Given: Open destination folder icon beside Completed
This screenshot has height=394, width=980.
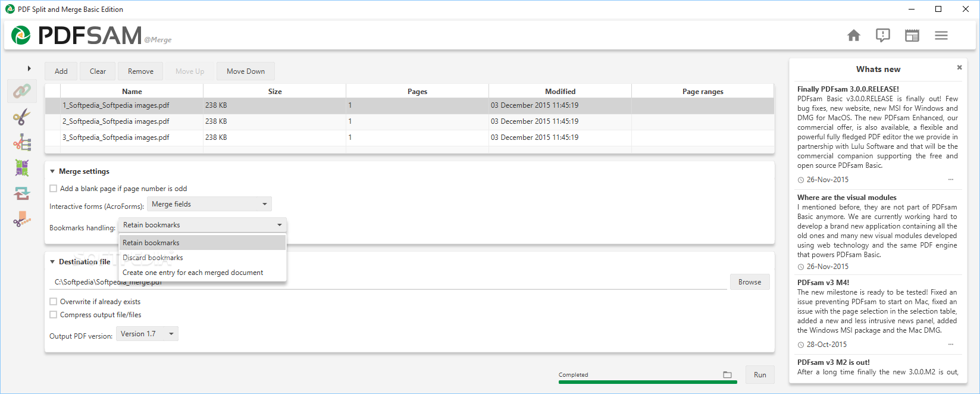Looking at the screenshot, I should [727, 374].
